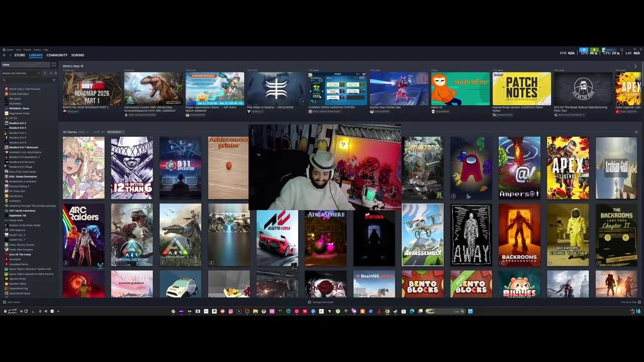Select REANIMAL Demo in the sidebar
The width and height of the screenshot is (644, 362).
coord(19,109)
